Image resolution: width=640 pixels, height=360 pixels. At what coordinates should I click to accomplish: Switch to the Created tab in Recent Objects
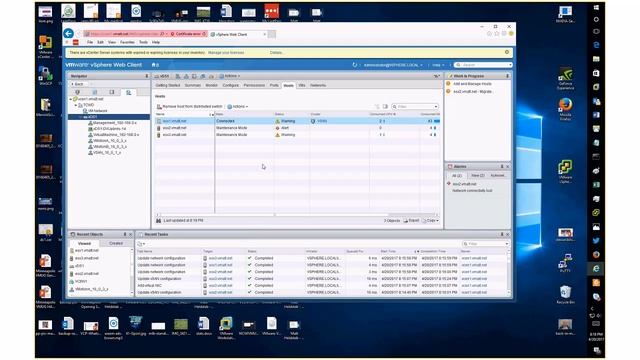coord(116,243)
